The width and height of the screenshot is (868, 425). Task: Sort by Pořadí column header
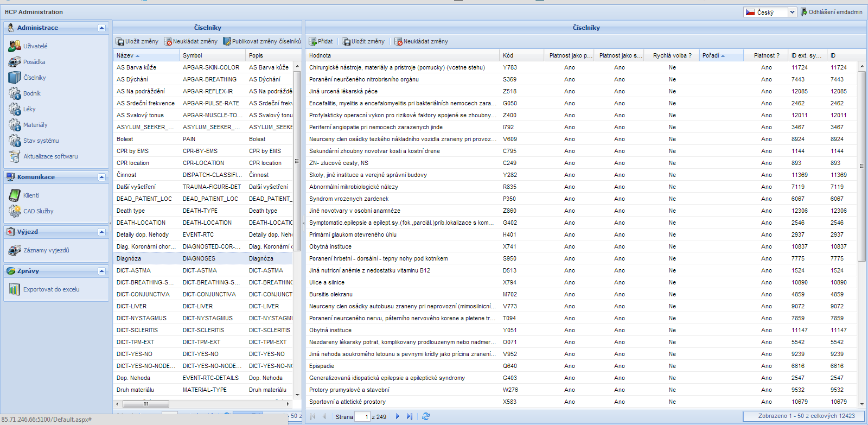pos(720,55)
